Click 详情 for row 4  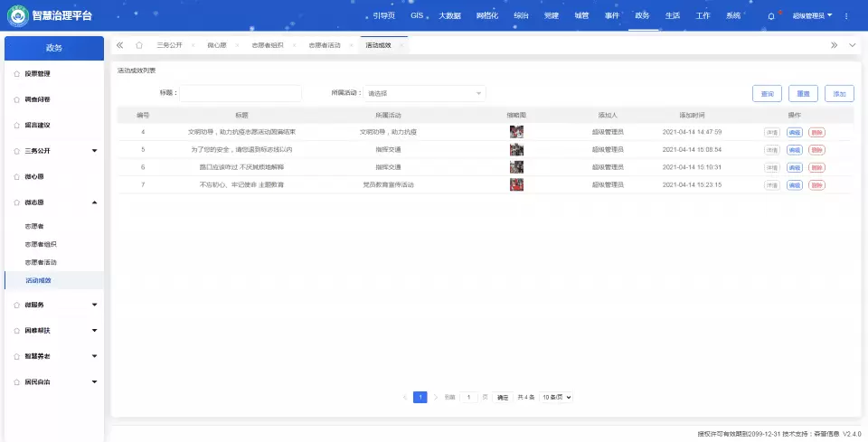tap(771, 132)
